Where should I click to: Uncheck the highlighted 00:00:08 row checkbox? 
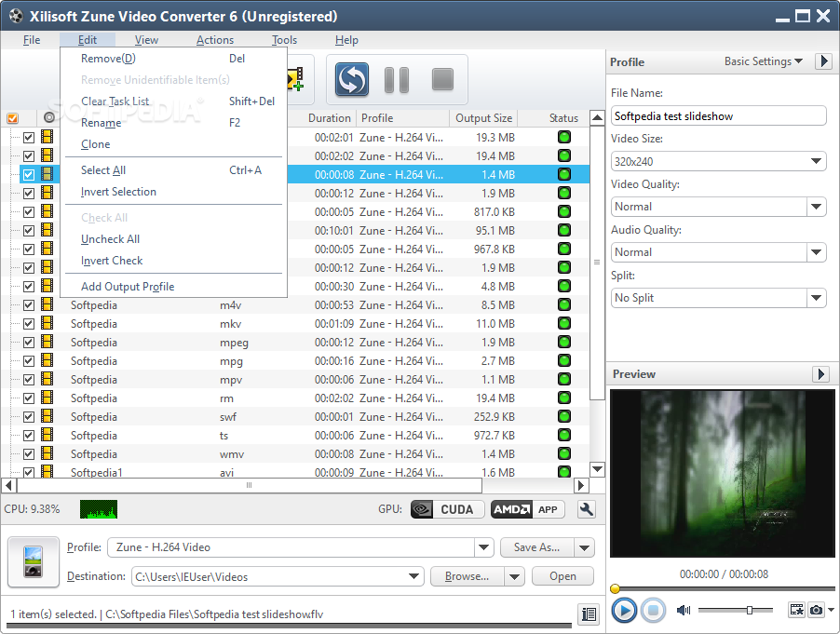point(29,175)
